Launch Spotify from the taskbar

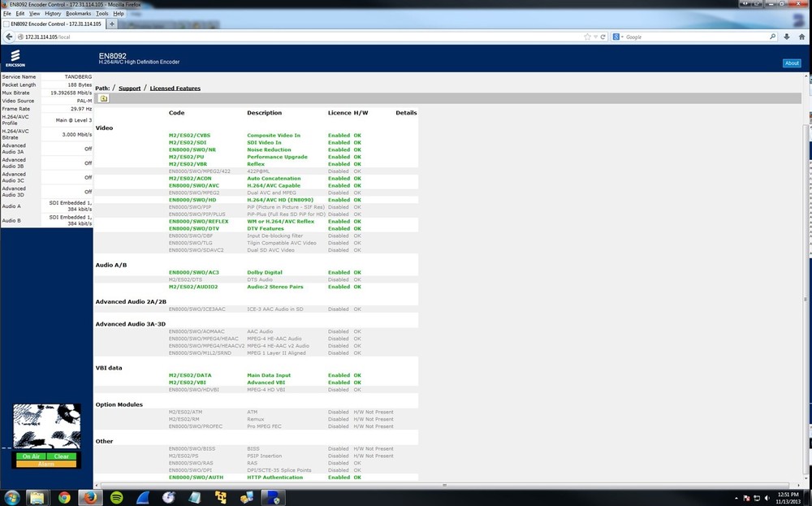[116, 497]
